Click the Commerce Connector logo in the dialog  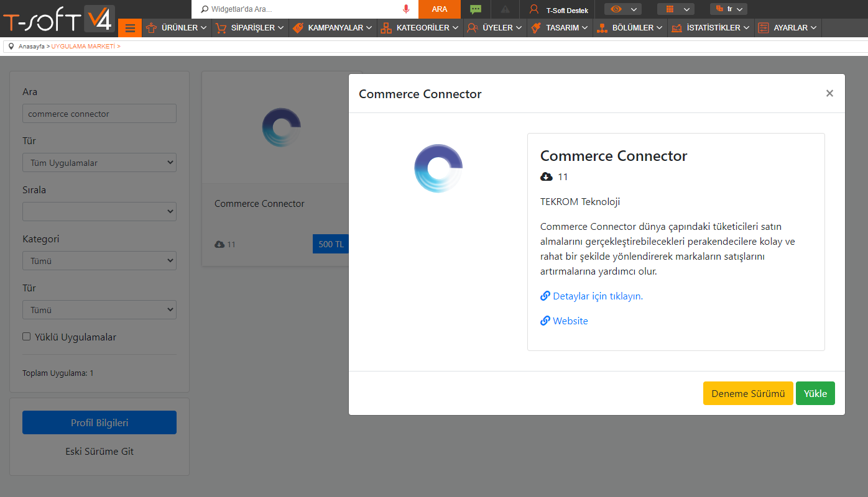click(x=438, y=168)
